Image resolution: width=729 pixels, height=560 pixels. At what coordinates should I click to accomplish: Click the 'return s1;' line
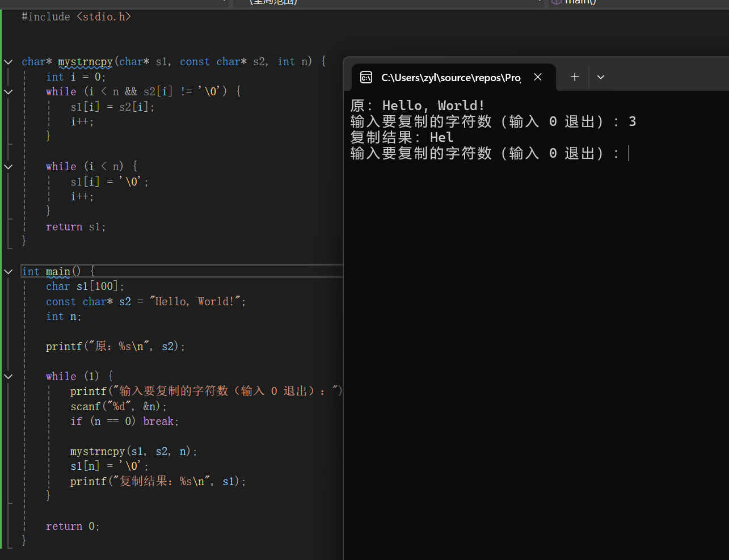coord(76,227)
